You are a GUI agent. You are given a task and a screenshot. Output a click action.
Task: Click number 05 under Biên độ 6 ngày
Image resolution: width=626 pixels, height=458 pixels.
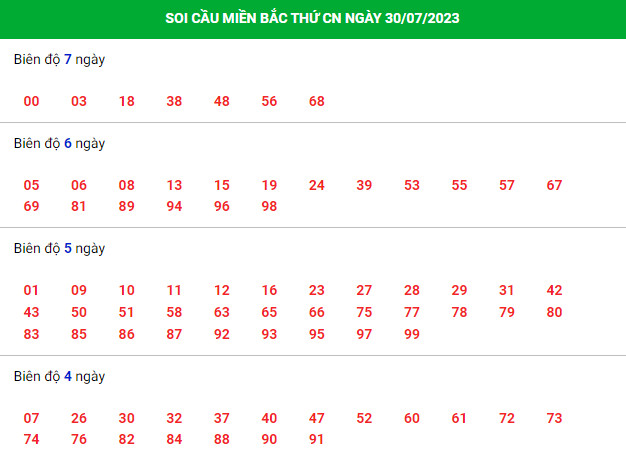[32, 185]
